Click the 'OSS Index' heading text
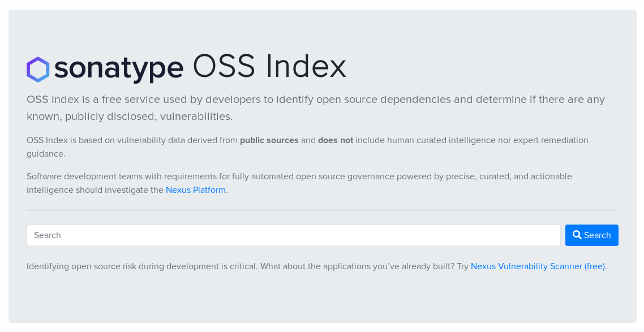Screen dimensions: 644x332 click(x=270, y=67)
